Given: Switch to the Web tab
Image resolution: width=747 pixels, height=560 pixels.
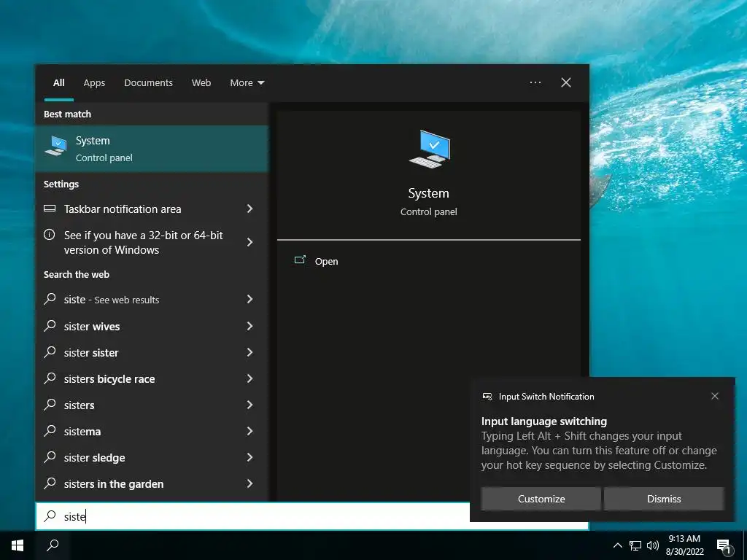Looking at the screenshot, I should point(201,83).
